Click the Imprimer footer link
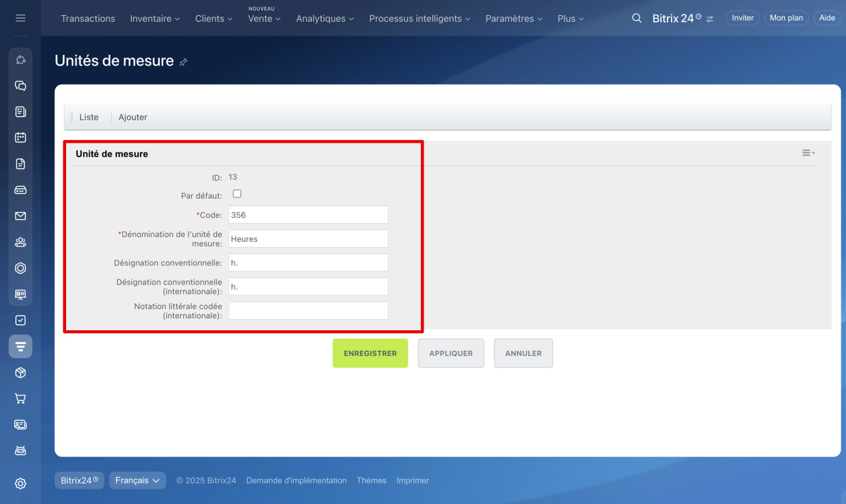Screen dimensions: 846x504 point(413,480)
